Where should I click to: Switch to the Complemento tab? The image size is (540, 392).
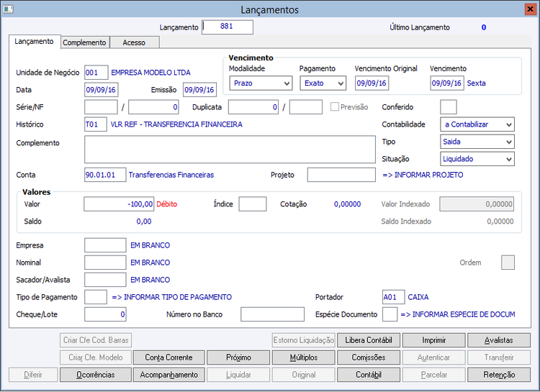85,42
